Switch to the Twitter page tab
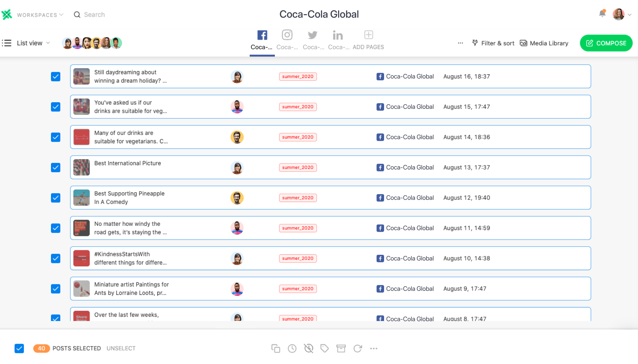The height and width of the screenshot is (364, 638). [x=313, y=40]
